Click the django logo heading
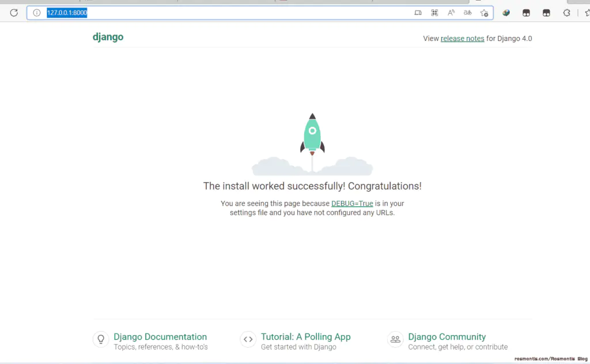This screenshot has width=590, height=364. [108, 37]
